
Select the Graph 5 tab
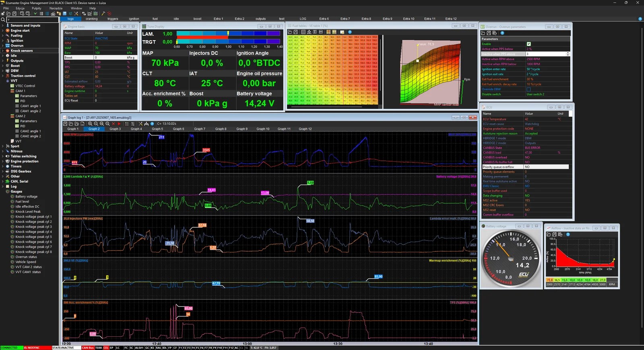157,129
